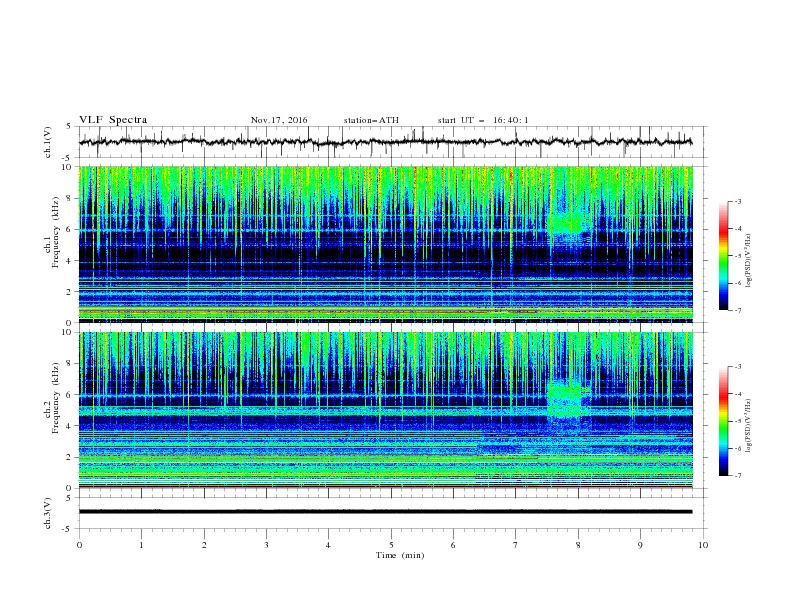Click time axis tick label '1'

(x=141, y=545)
